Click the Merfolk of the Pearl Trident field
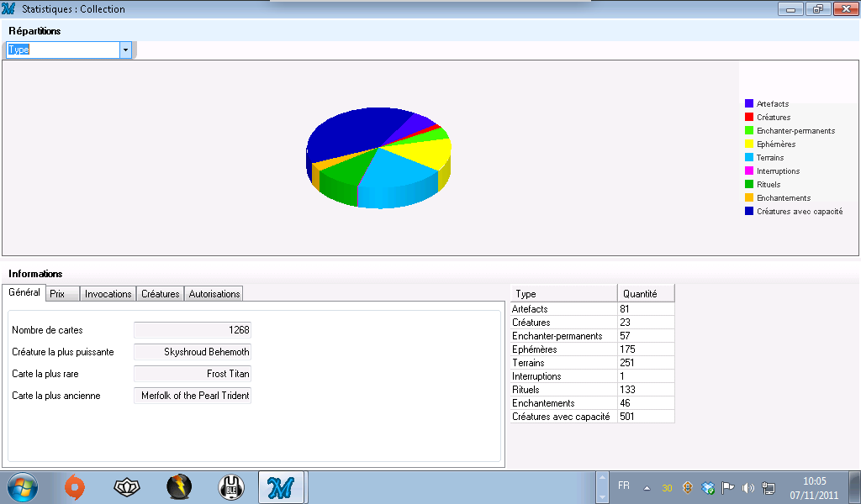 pos(193,396)
